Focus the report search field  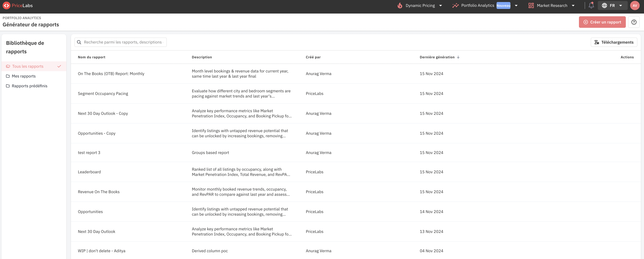coord(120,42)
